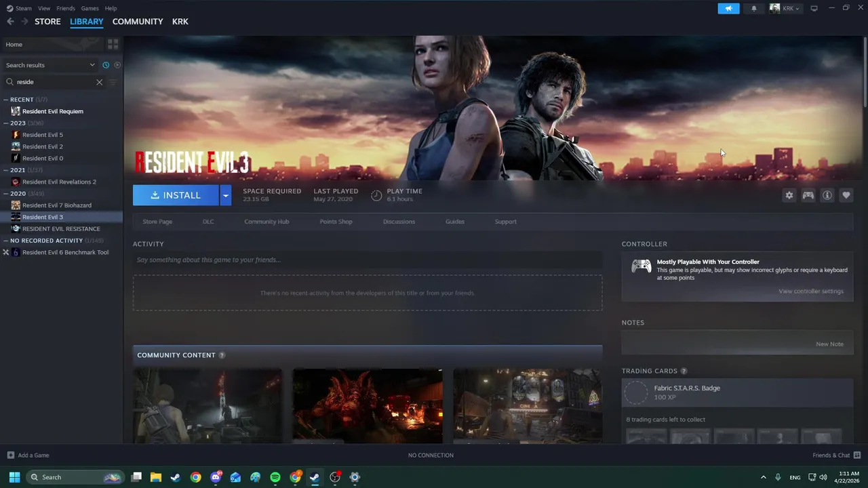Screen dimensions: 868x488
Task: Open View controller settings
Action: point(811,291)
